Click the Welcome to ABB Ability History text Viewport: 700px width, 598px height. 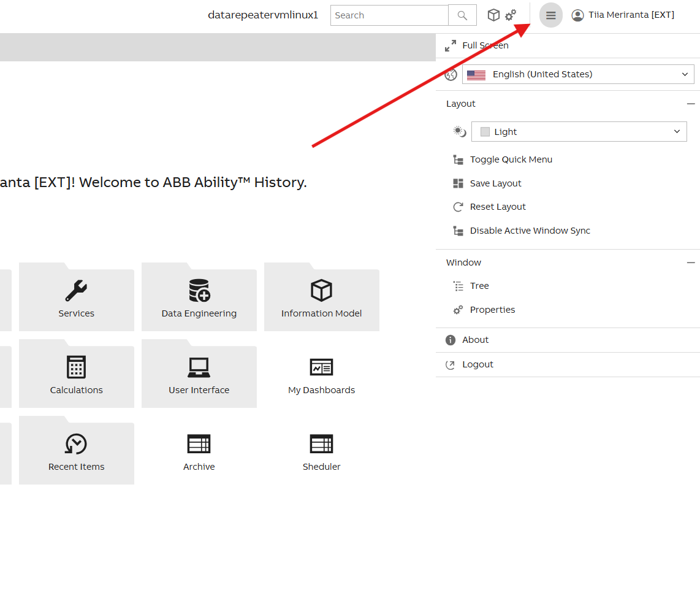coord(193,182)
